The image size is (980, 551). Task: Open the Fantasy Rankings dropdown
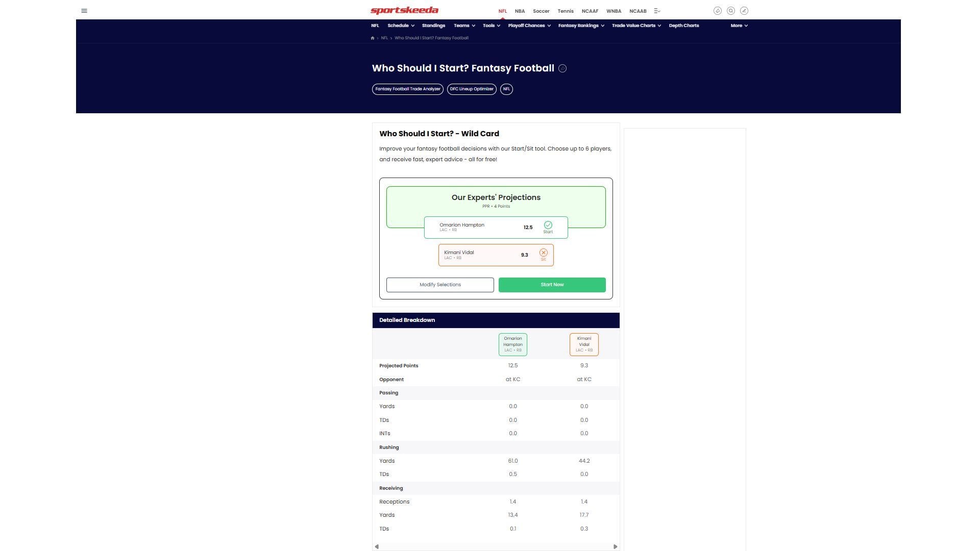click(x=581, y=26)
